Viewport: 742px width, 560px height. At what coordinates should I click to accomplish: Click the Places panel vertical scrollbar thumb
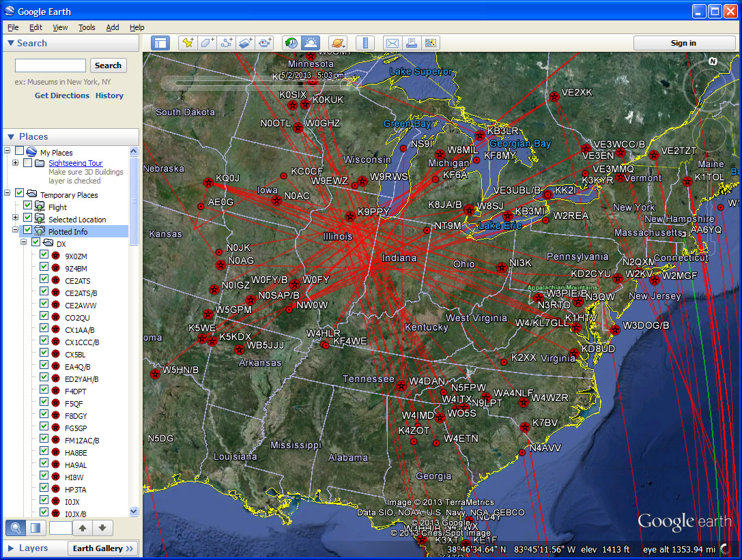[134, 201]
